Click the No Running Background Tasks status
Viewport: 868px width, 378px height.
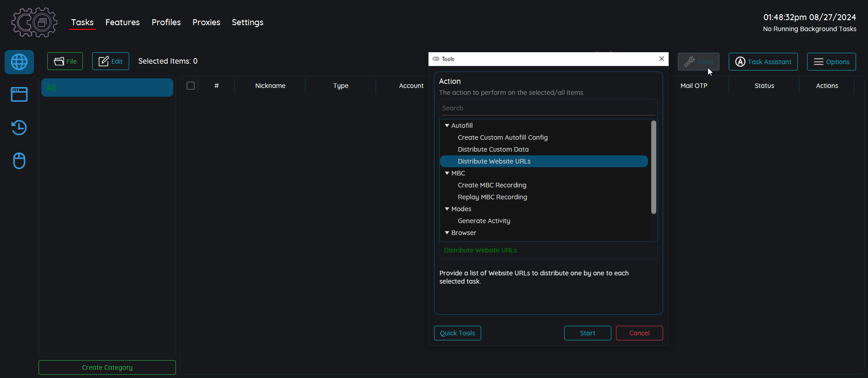(809, 29)
